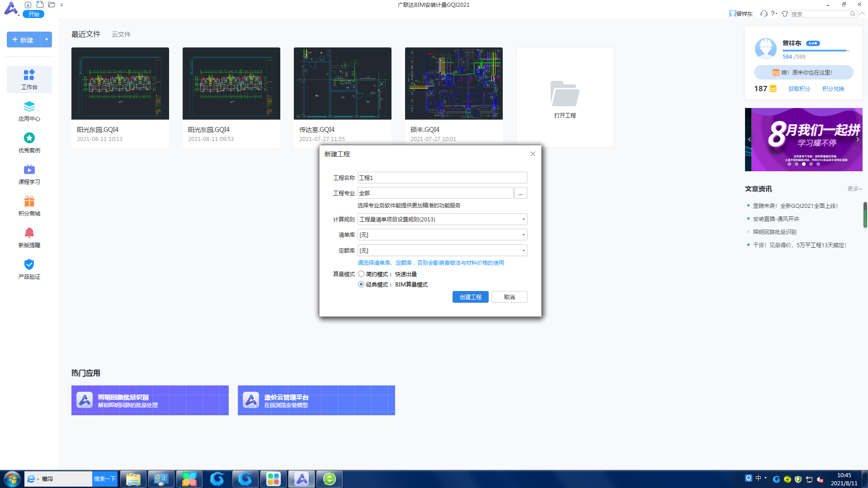Open 积分商城 in the sidebar
The image size is (868, 488).
coord(29,206)
